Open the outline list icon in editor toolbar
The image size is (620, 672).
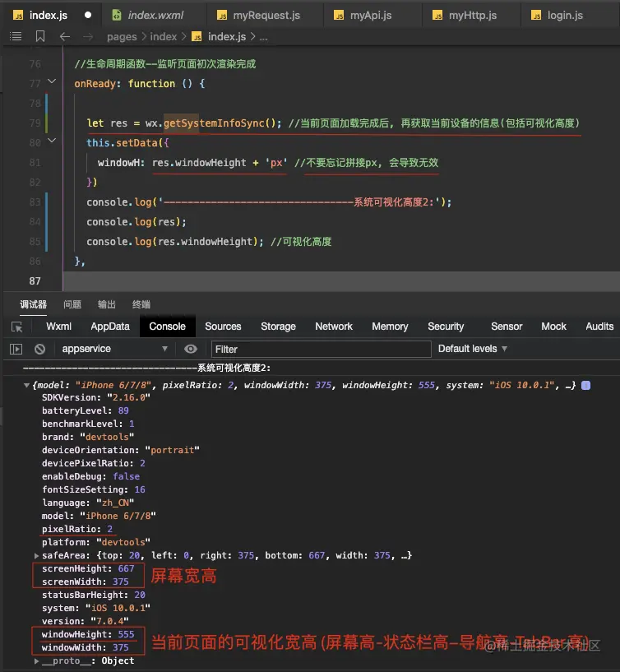coord(16,36)
